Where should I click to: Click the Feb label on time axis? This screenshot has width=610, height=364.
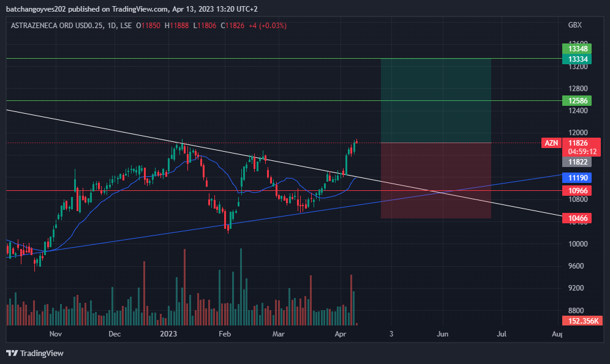[x=225, y=334]
